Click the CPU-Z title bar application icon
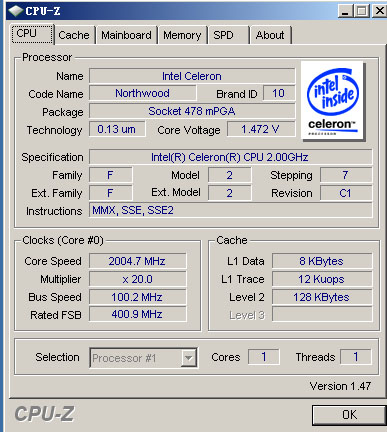The image size is (387, 432). 15,11
